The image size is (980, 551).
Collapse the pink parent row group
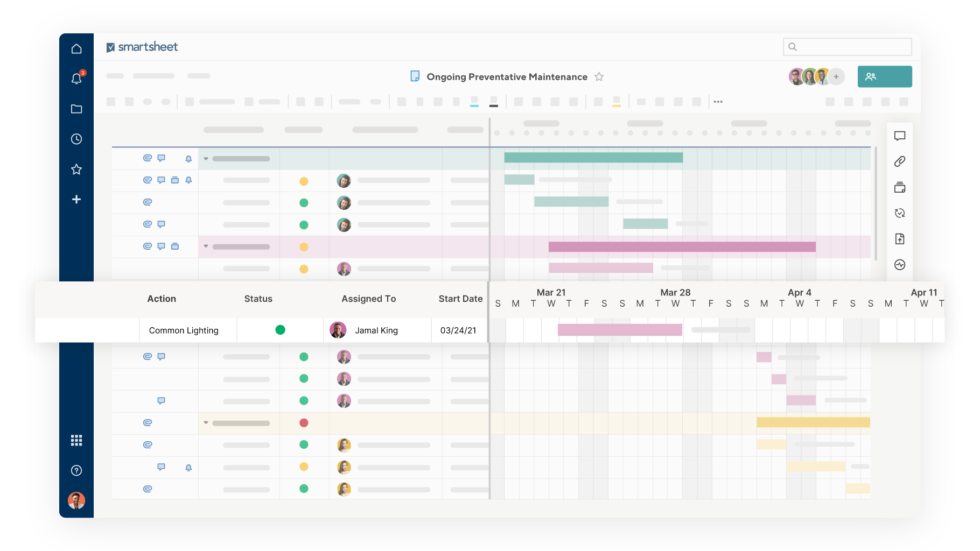206,246
